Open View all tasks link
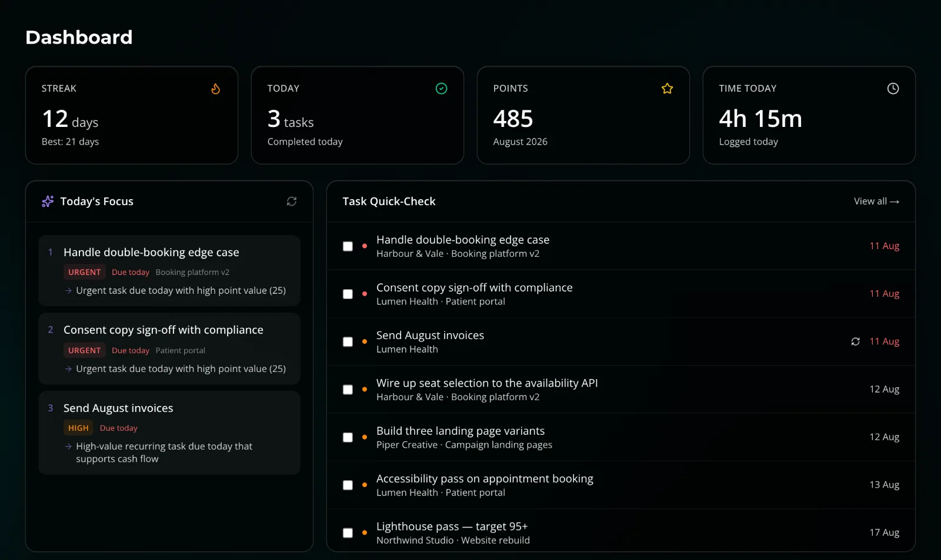The height and width of the screenshot is (560, 941). (x=876, y=202)
